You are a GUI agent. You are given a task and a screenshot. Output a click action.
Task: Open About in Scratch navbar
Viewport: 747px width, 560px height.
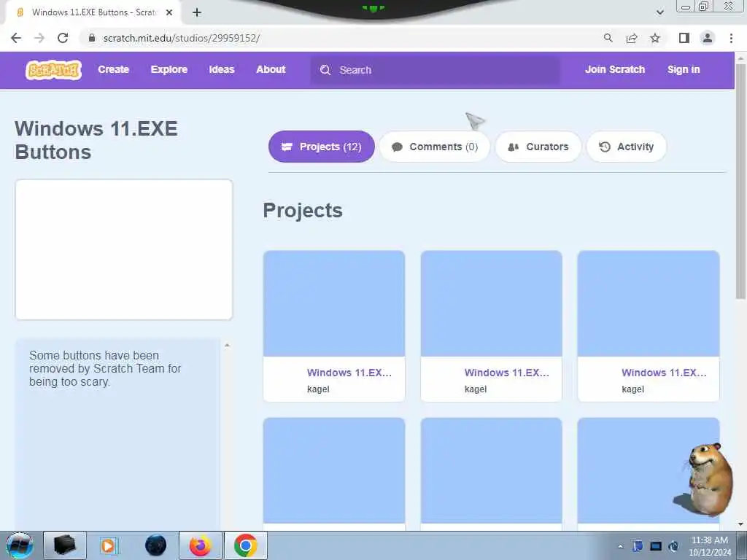(271, 69)
